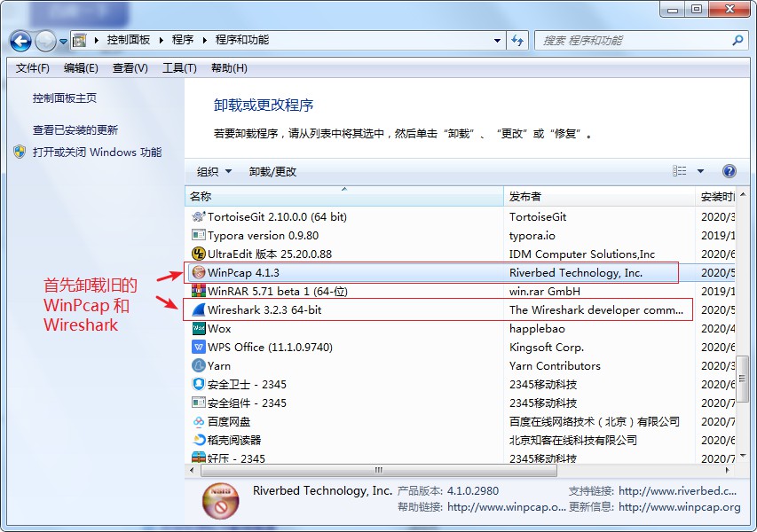This screenshot has height=532, width=757.
Task: Click the TortoiseGit program icon
Action: (199, 216)
